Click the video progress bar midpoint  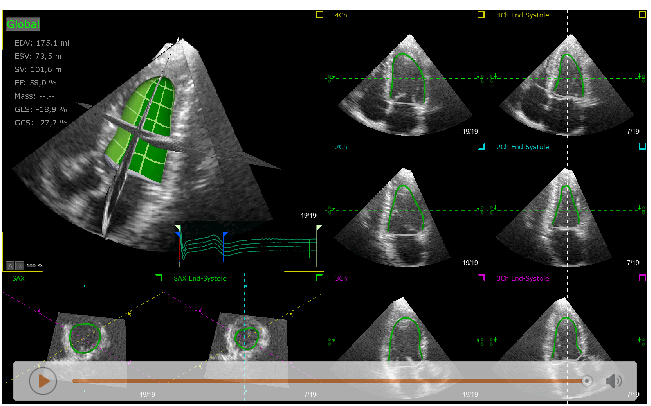click(325, 381)
